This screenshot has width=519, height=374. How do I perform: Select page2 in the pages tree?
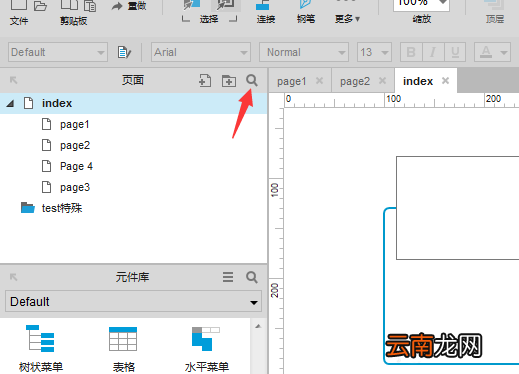pyautogui.click(x=75, y=145)
